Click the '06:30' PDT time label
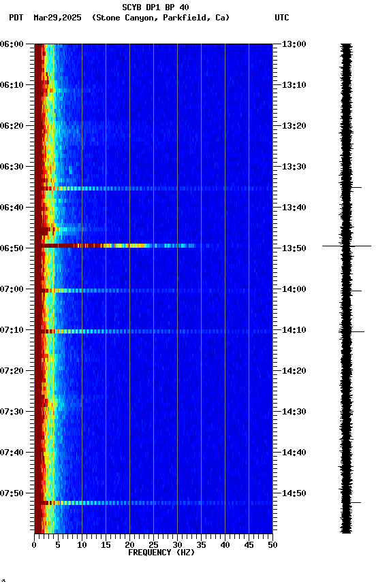Viewport: 376px width, 588px height. 12,167
